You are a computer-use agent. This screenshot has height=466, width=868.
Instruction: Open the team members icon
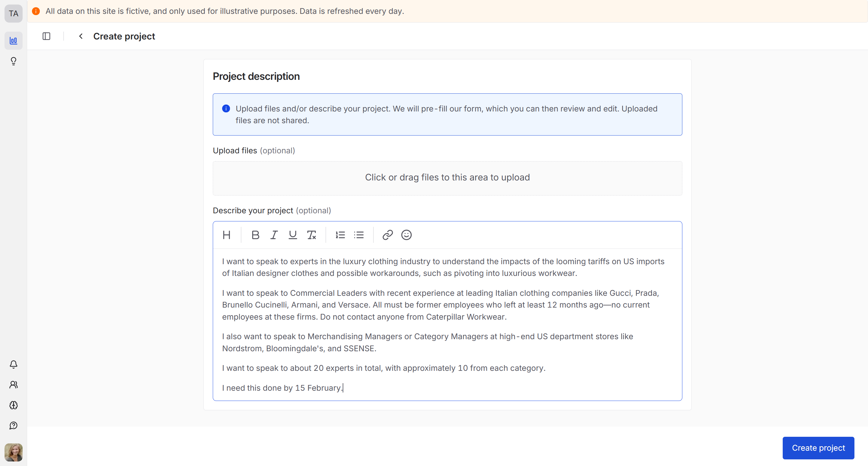pos(14,384)
